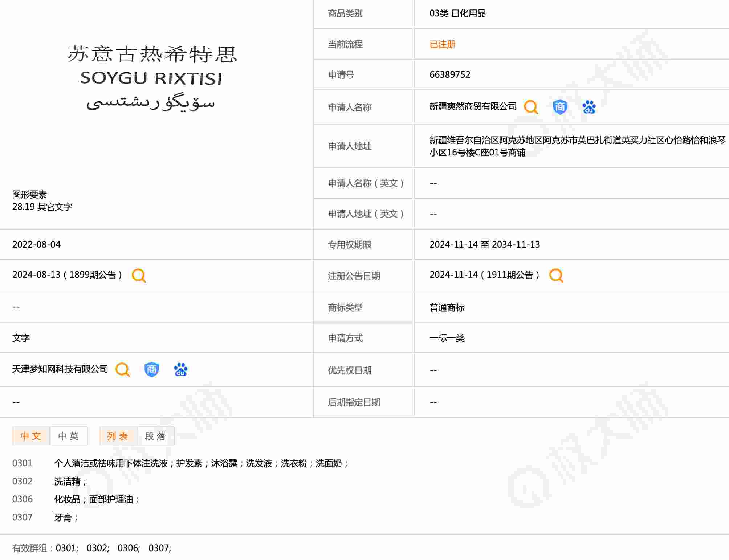Viewport: 729px width, 560px height.
Task: Click Baidu paw icon beside applicant name
Action: [589, 107]
